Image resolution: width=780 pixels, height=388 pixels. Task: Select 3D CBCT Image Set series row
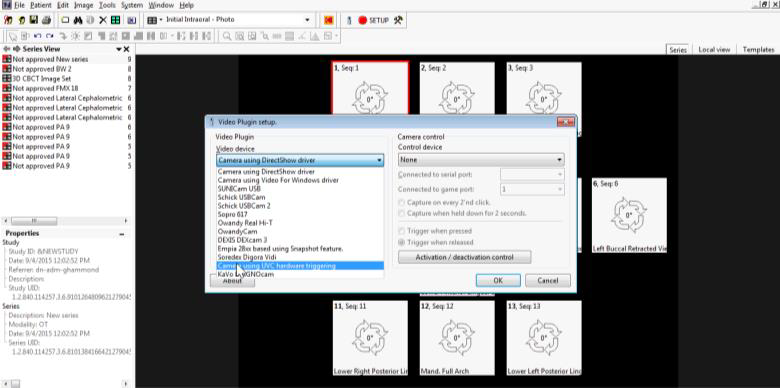(x=67, y=79)
